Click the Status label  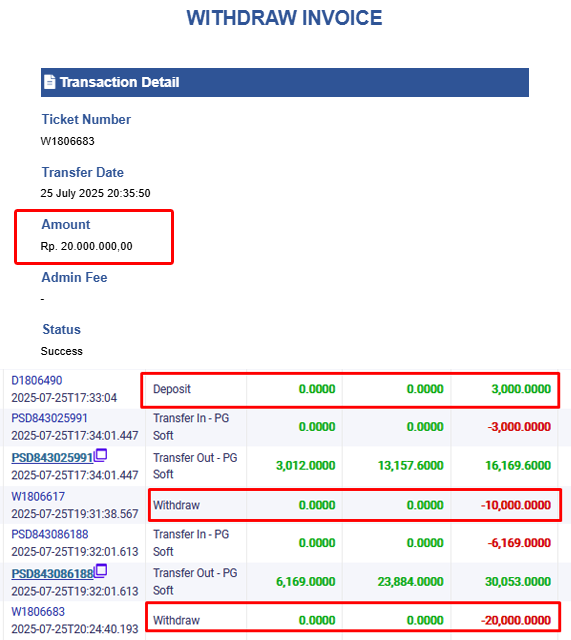point(62,329)
